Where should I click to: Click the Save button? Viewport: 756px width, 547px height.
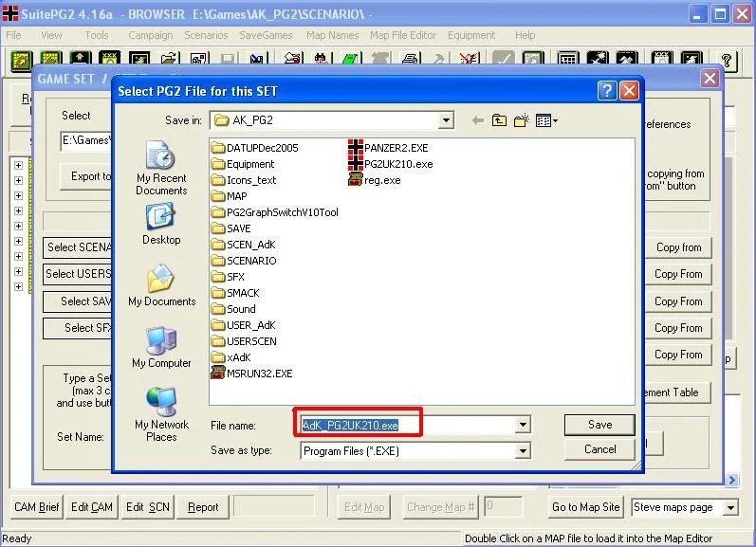599,425
